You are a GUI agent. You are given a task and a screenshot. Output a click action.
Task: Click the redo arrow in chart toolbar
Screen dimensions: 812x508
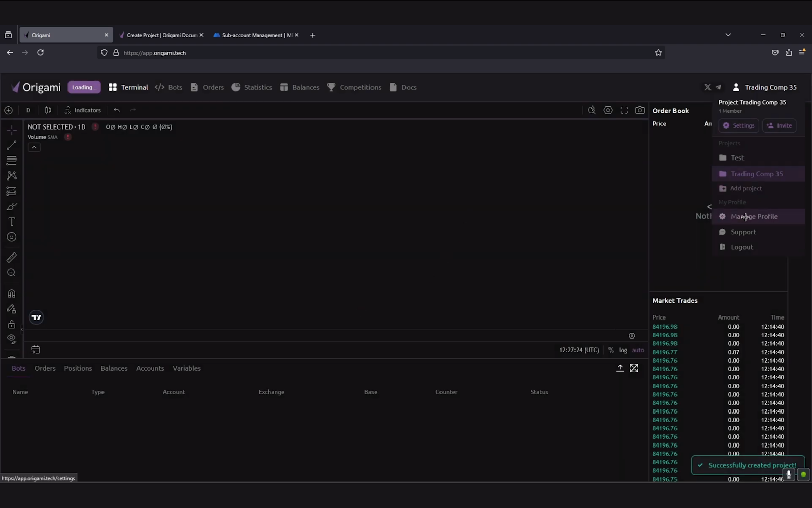pyautogui.click(x=133, y=110)
